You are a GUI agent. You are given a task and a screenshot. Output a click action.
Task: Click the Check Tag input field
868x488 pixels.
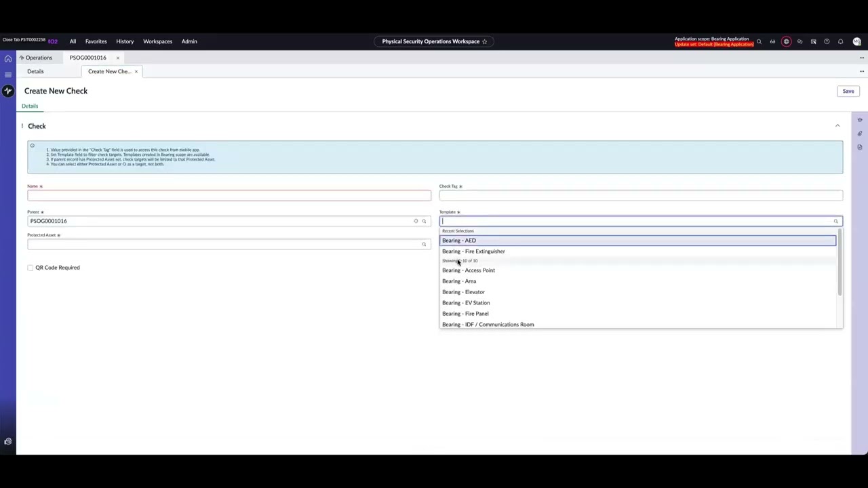click(x=641, y=195)
